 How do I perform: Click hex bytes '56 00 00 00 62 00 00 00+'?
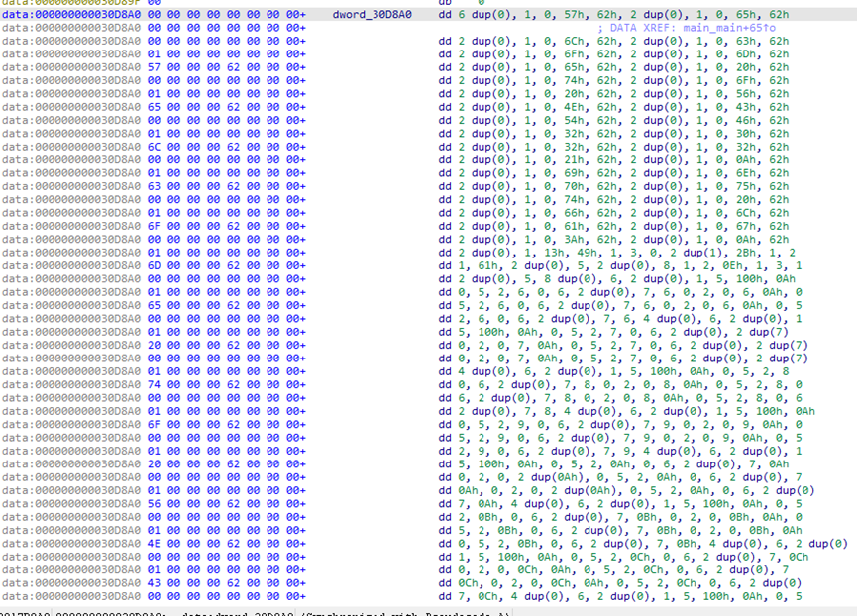[x=227, y=504]
